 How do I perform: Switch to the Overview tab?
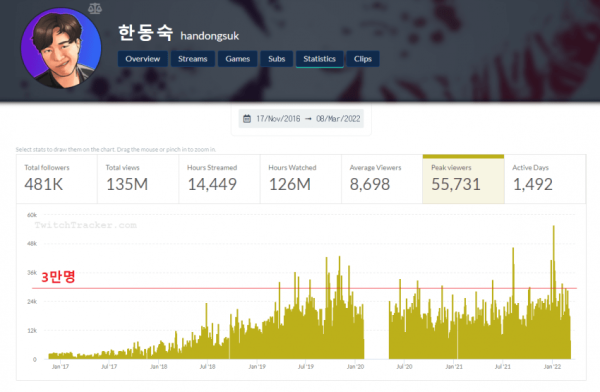pos(142,59)
